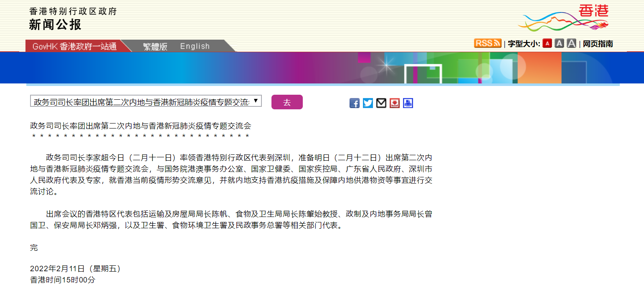Viewport: 644px width, 295px height.
Task: Open the 网页指南 site map link
Action: [598, 44]
